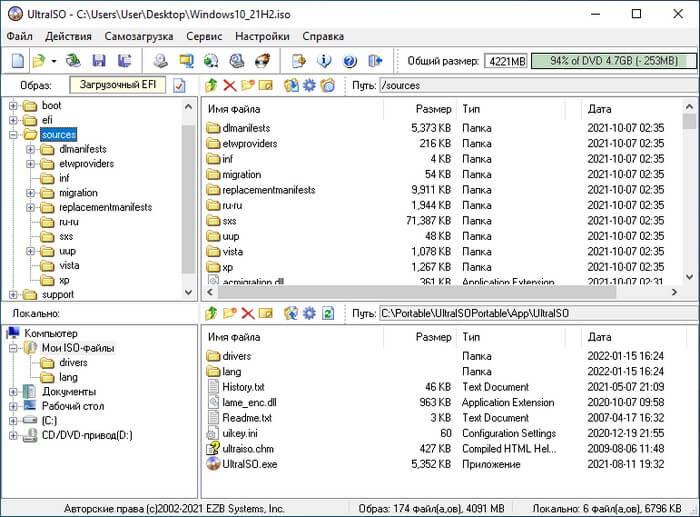Select UltraISO.exe in local file list

pos(250,464)
